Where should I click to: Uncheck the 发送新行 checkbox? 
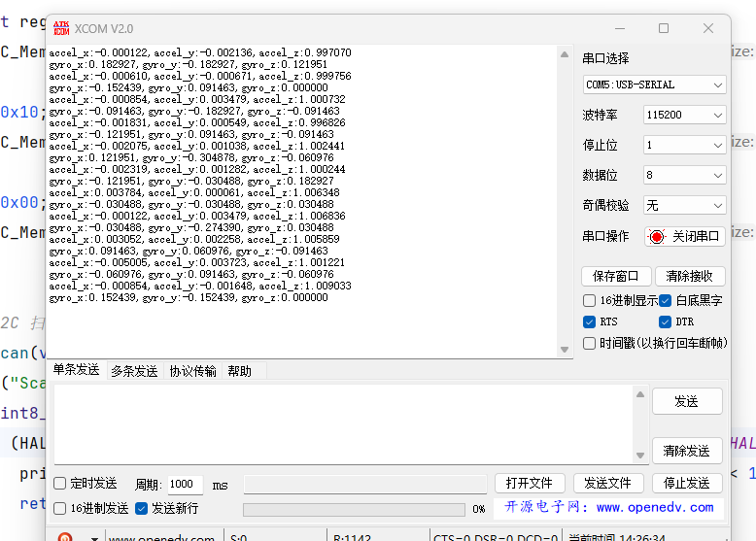(x=141, y=508)
